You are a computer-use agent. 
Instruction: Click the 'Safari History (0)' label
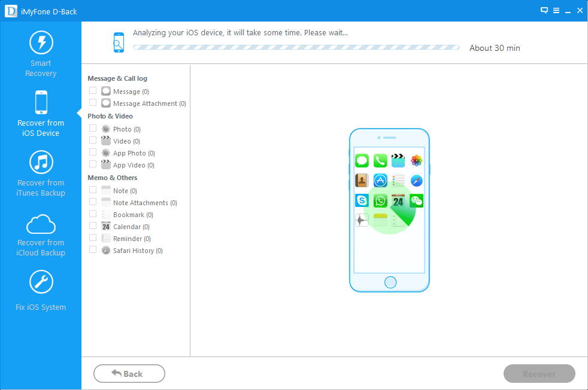tap(138, 251)
